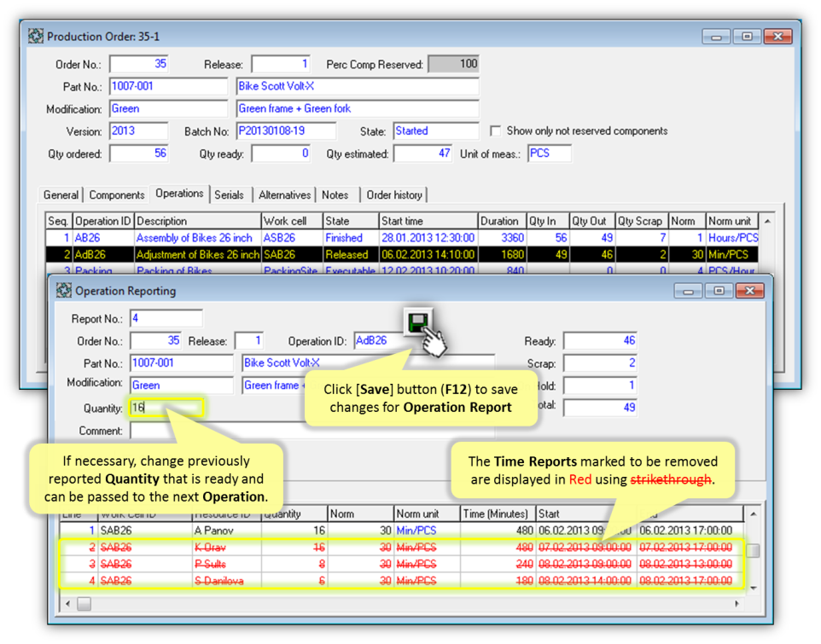Open the General tab

[x=61, y=194]
